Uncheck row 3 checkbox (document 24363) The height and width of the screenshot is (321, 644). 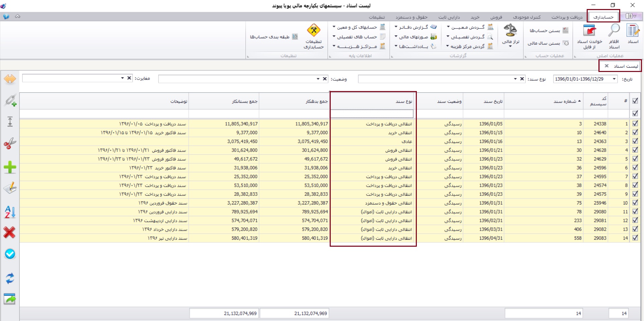click(635, 141)
